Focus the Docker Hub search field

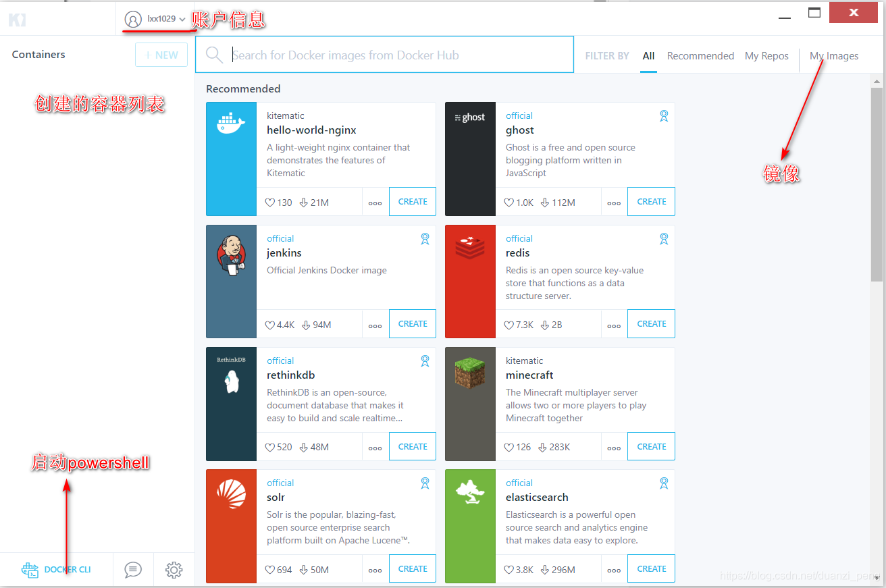pos(384,55)
